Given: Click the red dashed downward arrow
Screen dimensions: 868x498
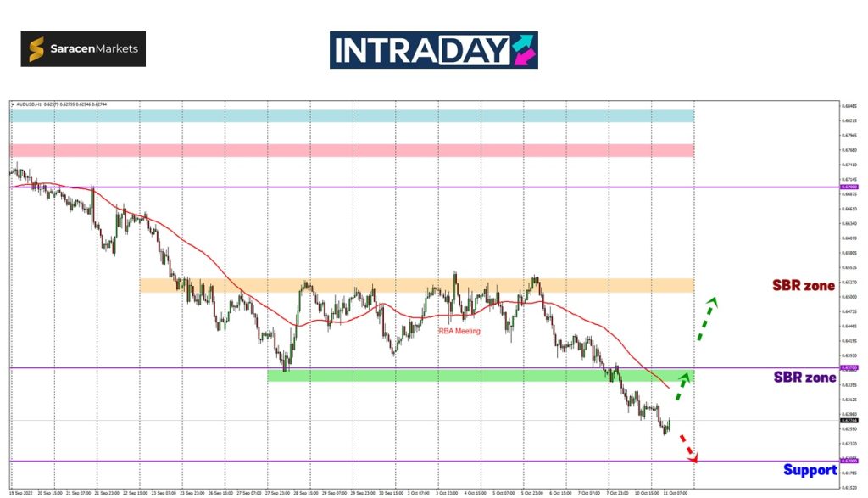Looking at the screenshot, I should (x=688, y=447).
